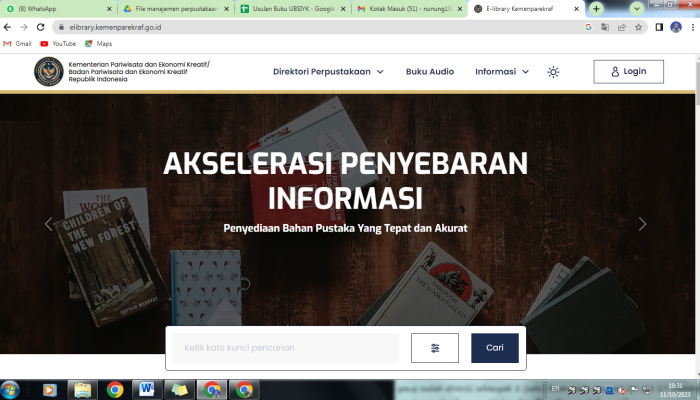Click the keyword search input field
The width and height of the screenshot is (700, 400).
pyautogui.click(x=288, y=348)
